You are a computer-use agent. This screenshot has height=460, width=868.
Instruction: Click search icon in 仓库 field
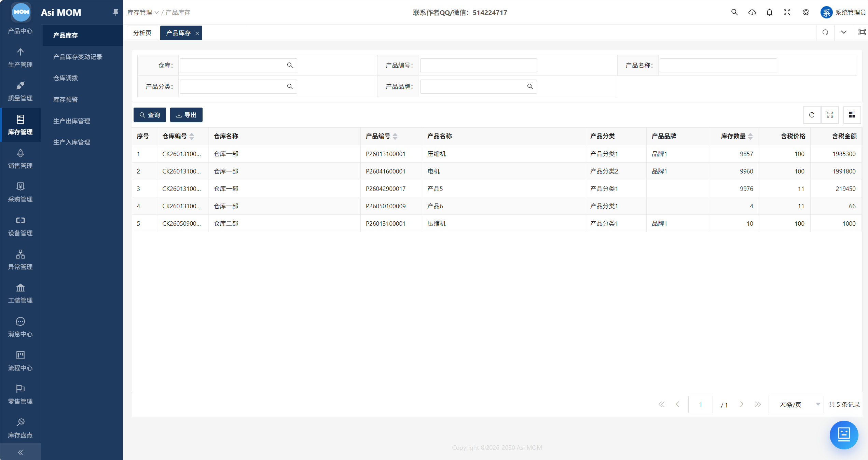[290, 65]
